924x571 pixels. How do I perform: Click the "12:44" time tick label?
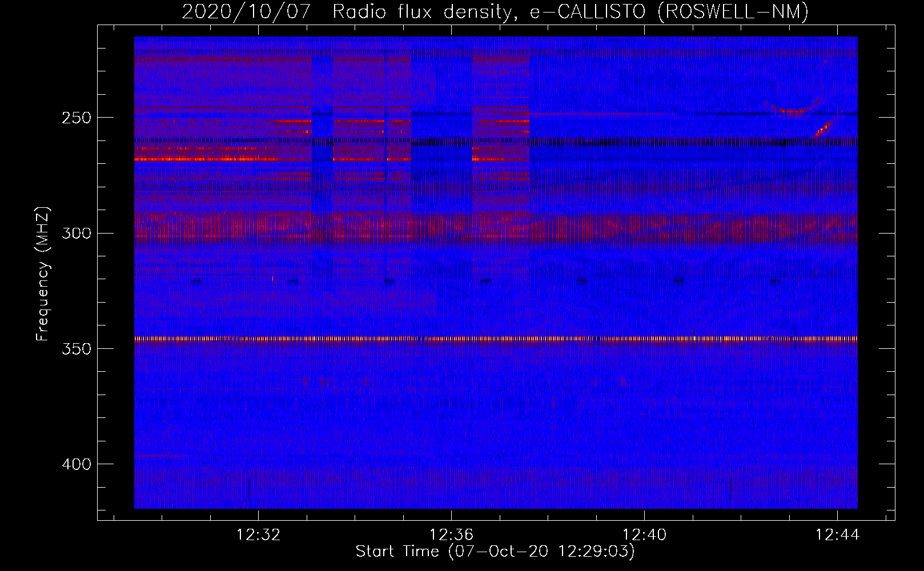click(x=838, y=535)
